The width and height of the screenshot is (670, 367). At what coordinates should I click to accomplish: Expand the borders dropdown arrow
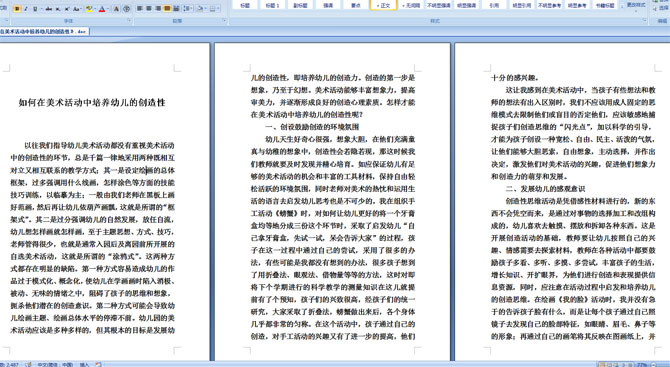point(219,9)
